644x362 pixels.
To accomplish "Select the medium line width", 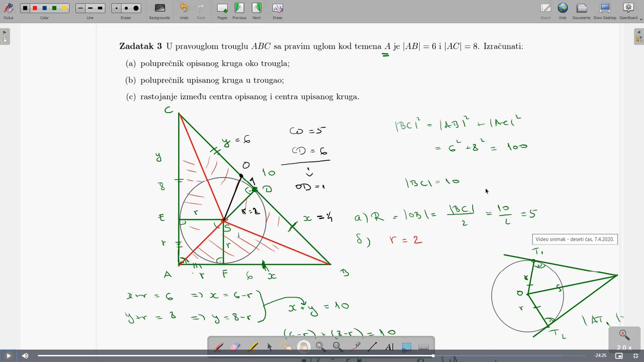I will tap(90, 9).
